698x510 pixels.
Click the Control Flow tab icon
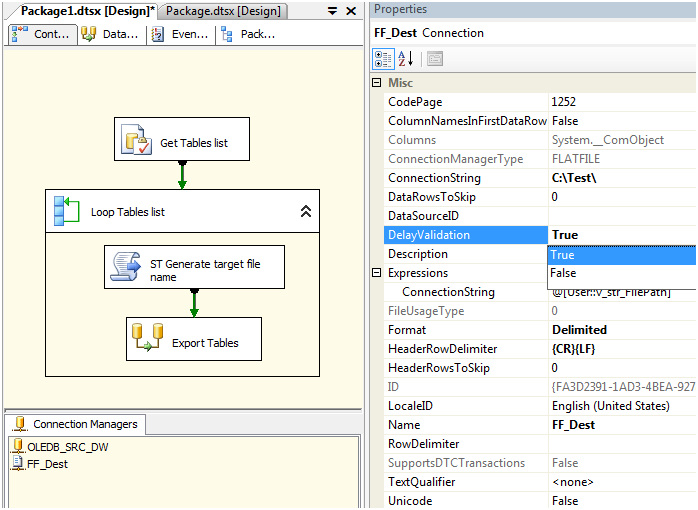pyautogui.click(x=20, y=34)
